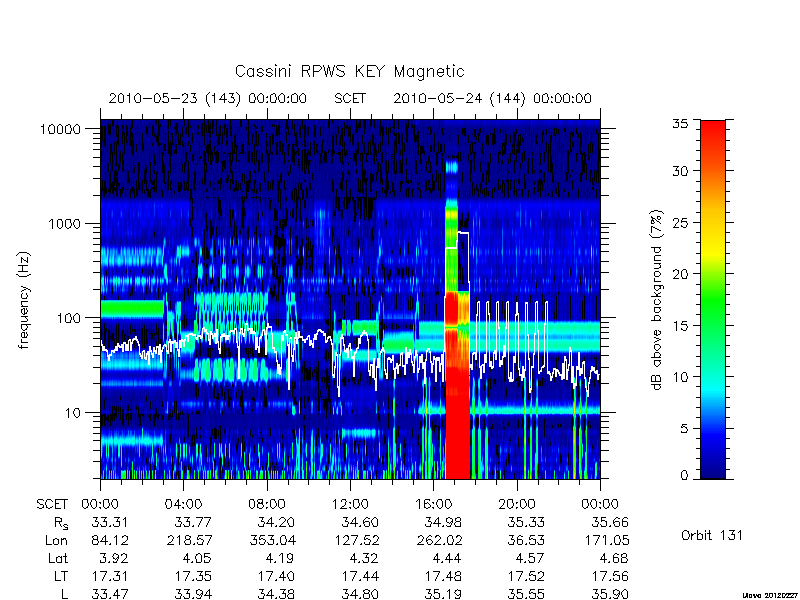Click the 'Rs' row label
This screenshot has width=800, height=600.
(x=60, y=523)
